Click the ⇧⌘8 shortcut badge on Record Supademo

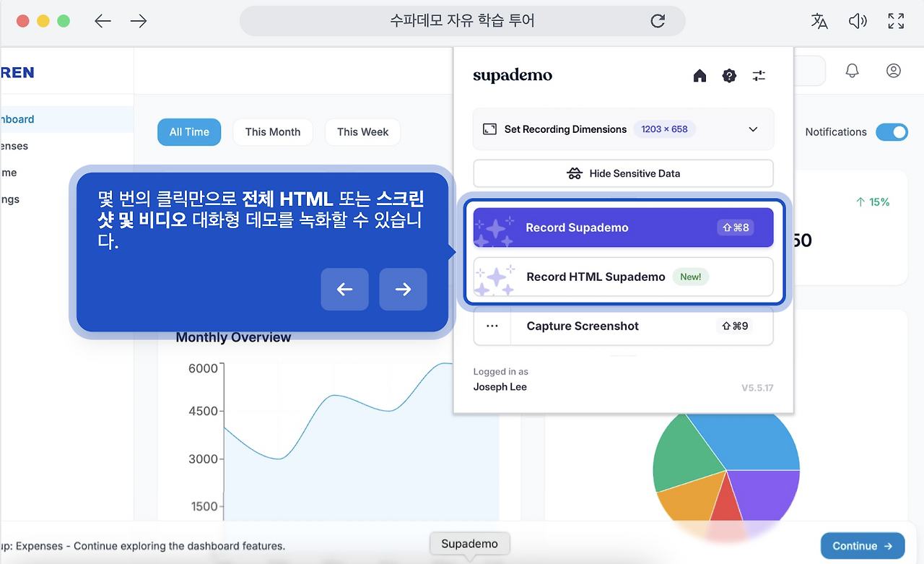point(736,227)
